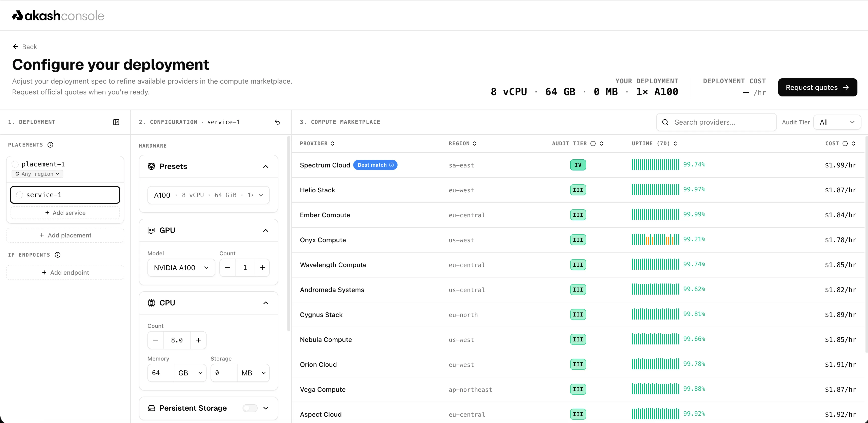Open NVIDIA A100 model dropdown
This screenshot has width=868, height=423.
pyautogui.click(x=181, y=267)
